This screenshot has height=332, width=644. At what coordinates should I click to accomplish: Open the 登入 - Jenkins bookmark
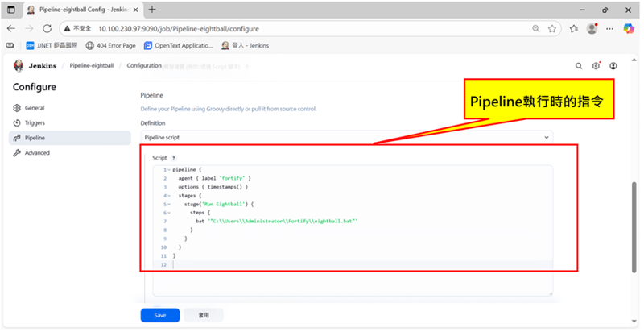tap(245, 46)
